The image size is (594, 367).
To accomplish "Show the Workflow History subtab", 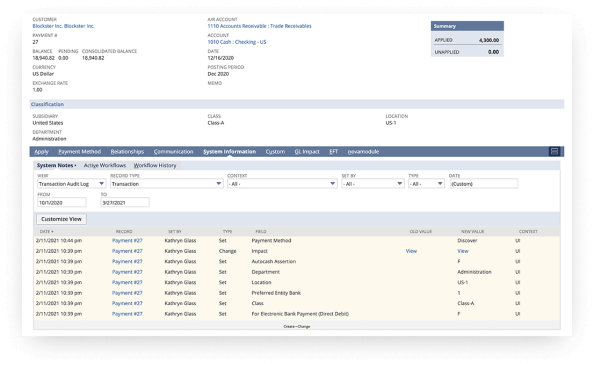I will [x=155, y=166].
